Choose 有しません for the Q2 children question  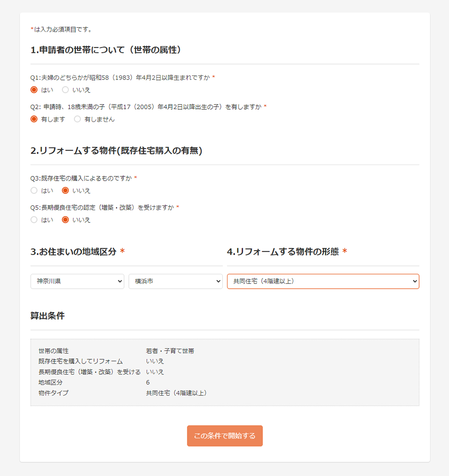click(78, 118)
